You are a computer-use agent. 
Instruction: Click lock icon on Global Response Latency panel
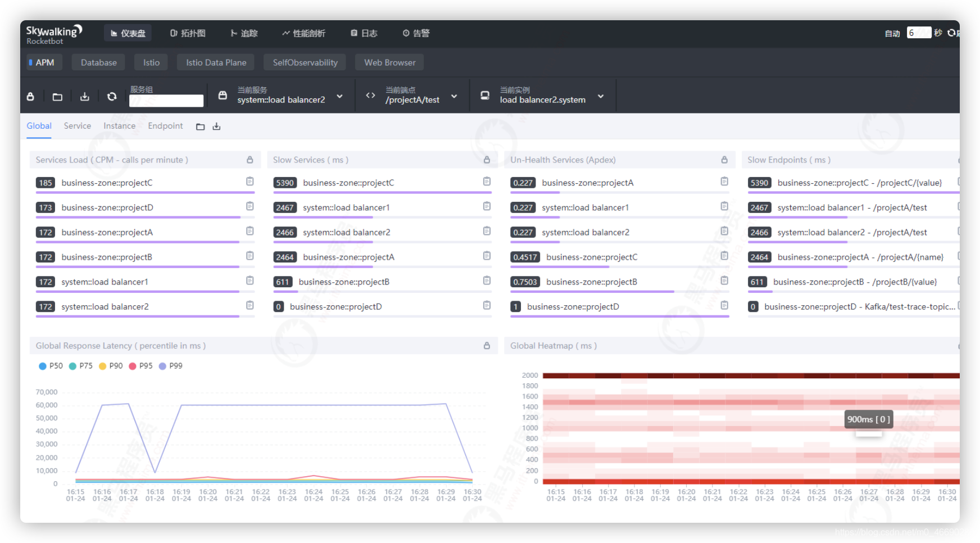tap(487, 346)
